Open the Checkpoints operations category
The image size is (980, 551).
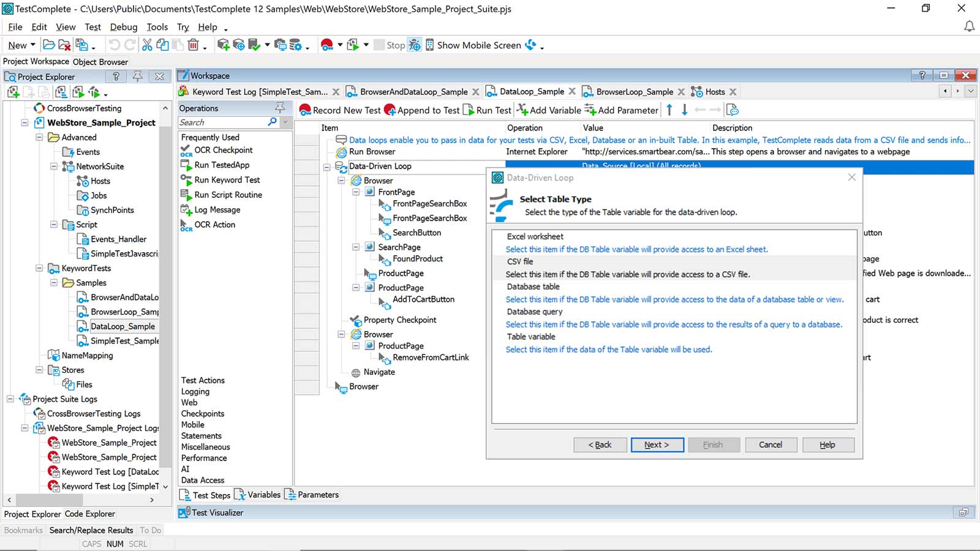203,414
